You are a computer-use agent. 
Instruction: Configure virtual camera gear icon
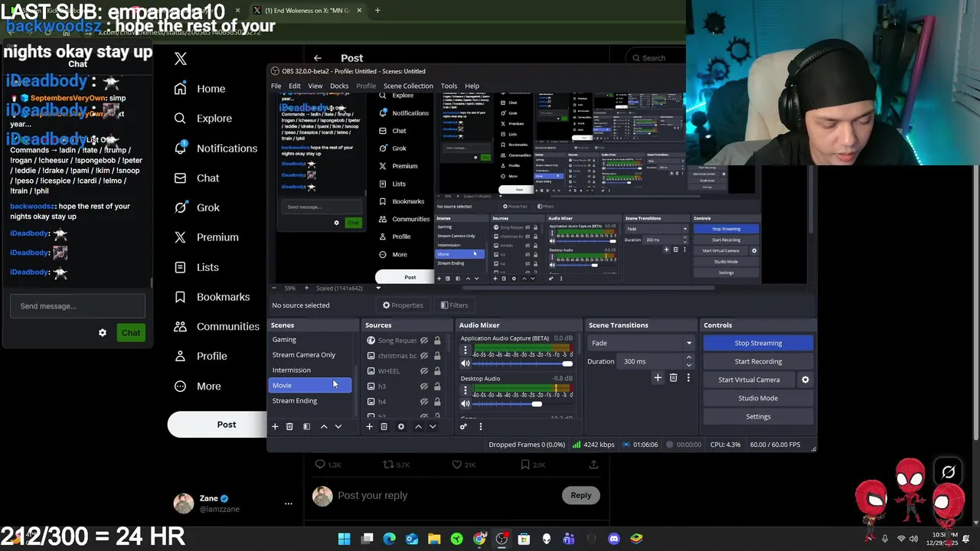click(805, 380)
